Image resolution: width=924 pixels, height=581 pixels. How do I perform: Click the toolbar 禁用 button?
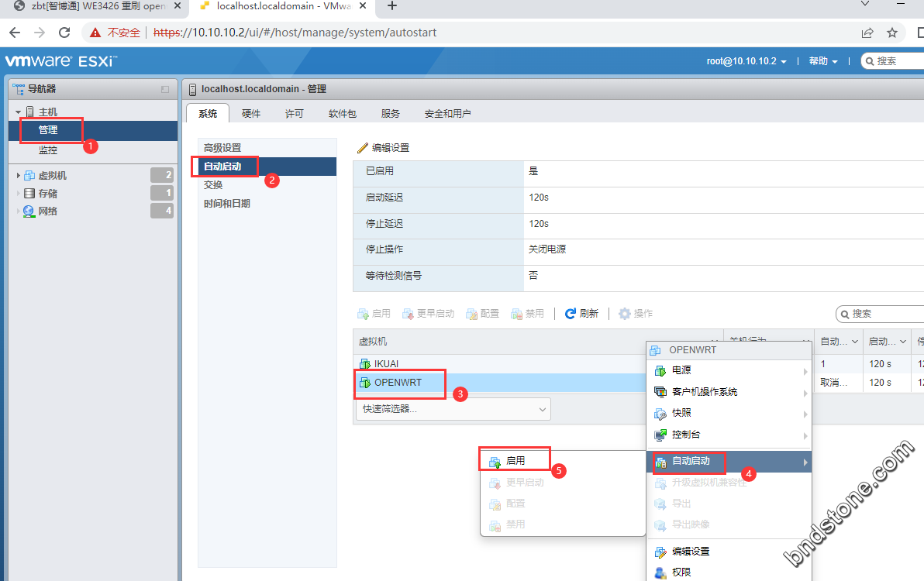[527, 314]
